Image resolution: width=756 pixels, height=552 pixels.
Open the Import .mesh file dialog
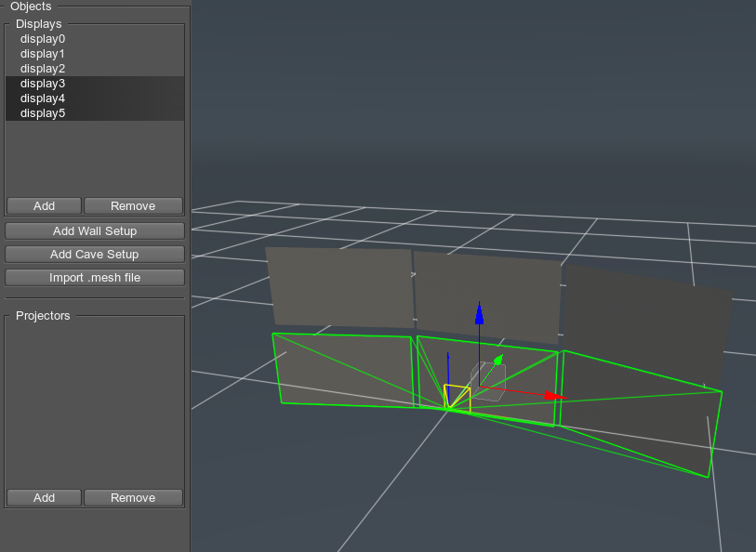(x=94, y=278)
